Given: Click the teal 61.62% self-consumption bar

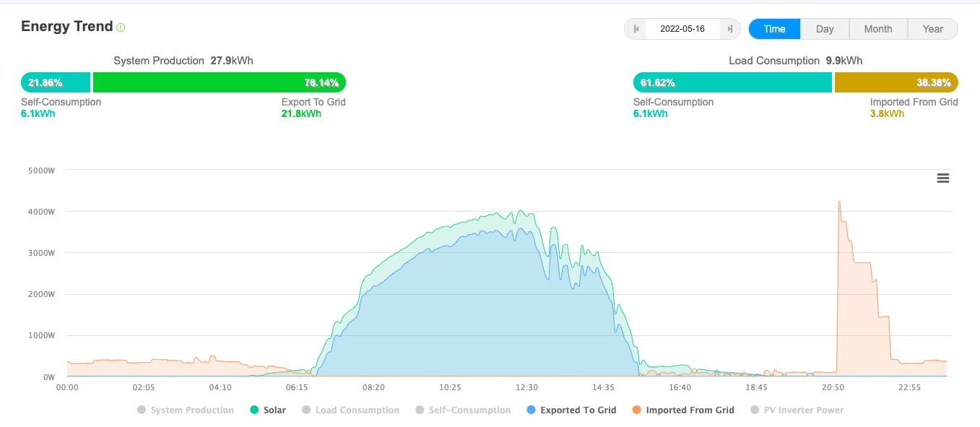Looking at the screenshot, I should click(x=732, y=82).
